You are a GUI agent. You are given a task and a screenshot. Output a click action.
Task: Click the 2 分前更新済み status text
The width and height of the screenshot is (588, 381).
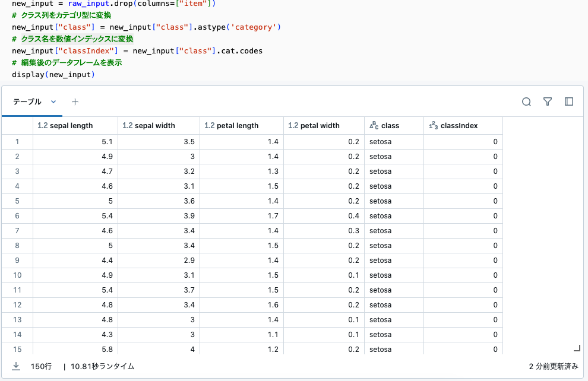pyautogui.click(x=553, y=367)
